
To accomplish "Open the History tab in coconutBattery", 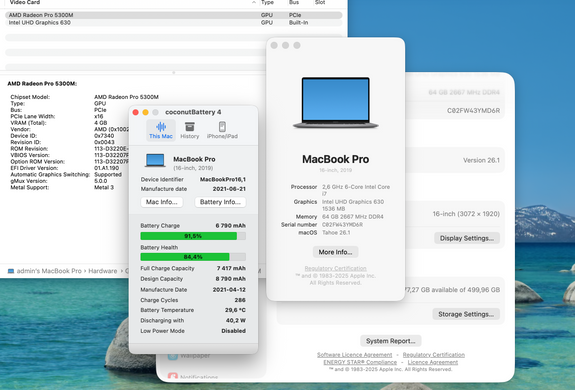I will click(x=190, y=130).
